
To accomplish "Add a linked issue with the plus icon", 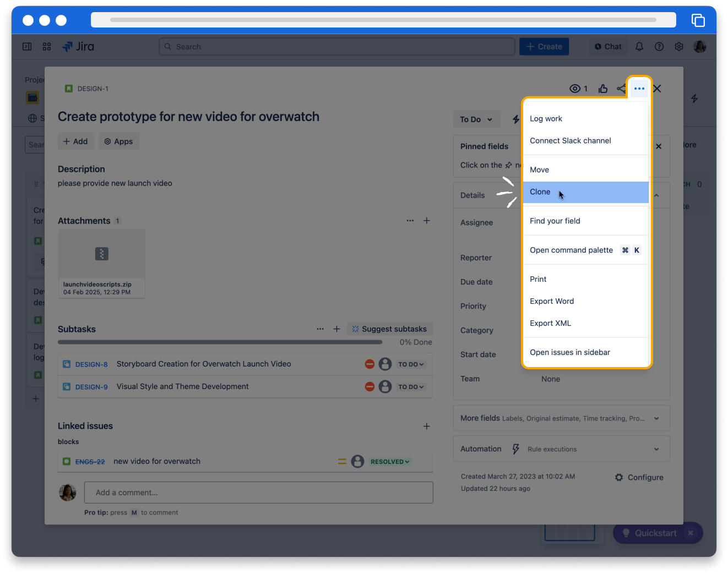I will [427, 427].
